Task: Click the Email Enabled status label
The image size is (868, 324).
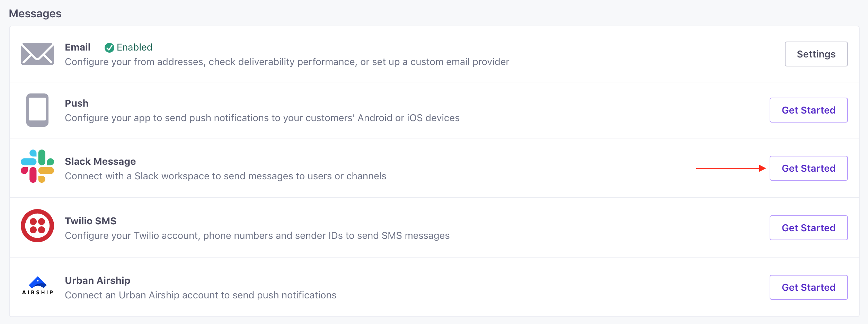Action: coord(134,47)
